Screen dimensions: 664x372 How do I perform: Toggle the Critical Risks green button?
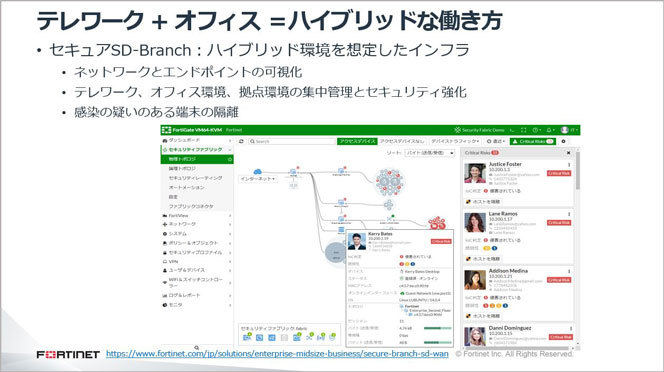click(x=533, y=141)
